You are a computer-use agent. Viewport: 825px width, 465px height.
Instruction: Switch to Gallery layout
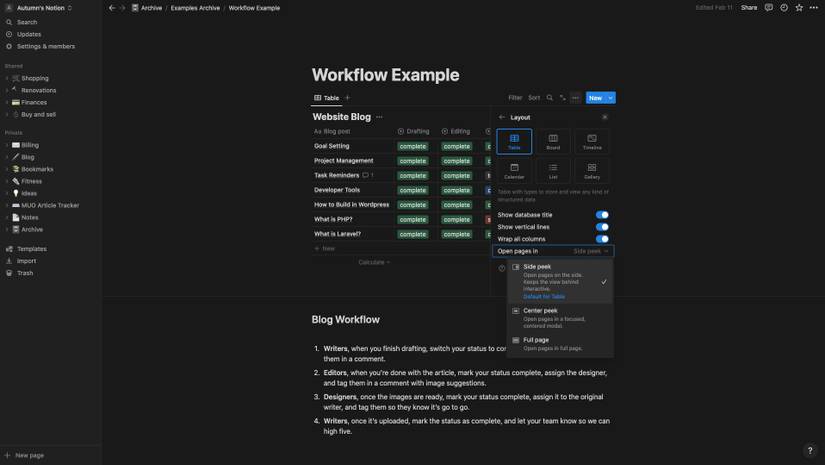[x=592, y=171]
